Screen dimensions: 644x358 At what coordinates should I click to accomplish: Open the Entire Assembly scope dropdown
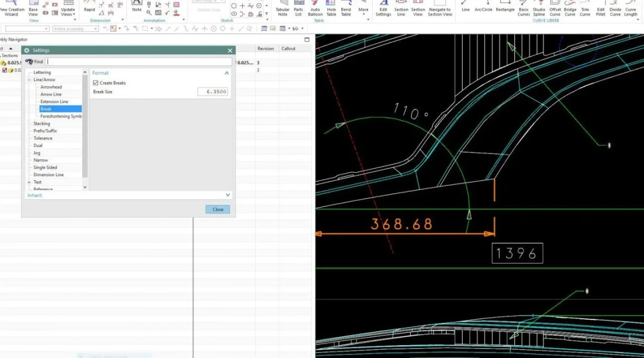click(x=76, y=29)
